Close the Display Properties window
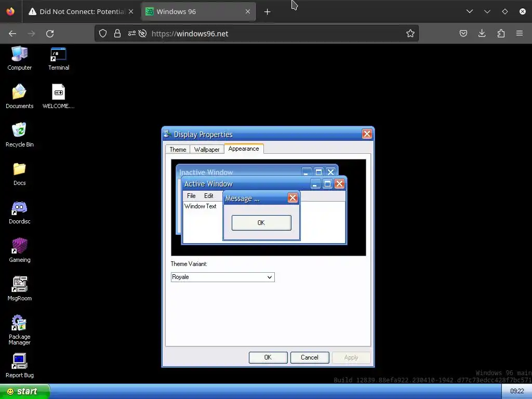The image size is (532, 399). pos(367,134)
